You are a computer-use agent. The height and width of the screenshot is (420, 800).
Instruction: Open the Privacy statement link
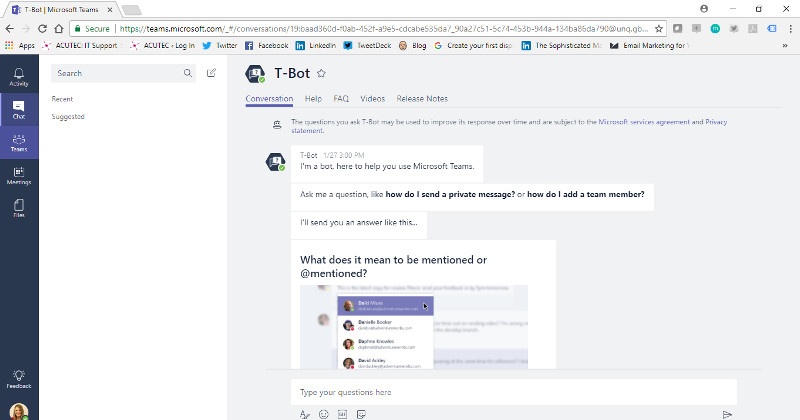tap(716, 122)
